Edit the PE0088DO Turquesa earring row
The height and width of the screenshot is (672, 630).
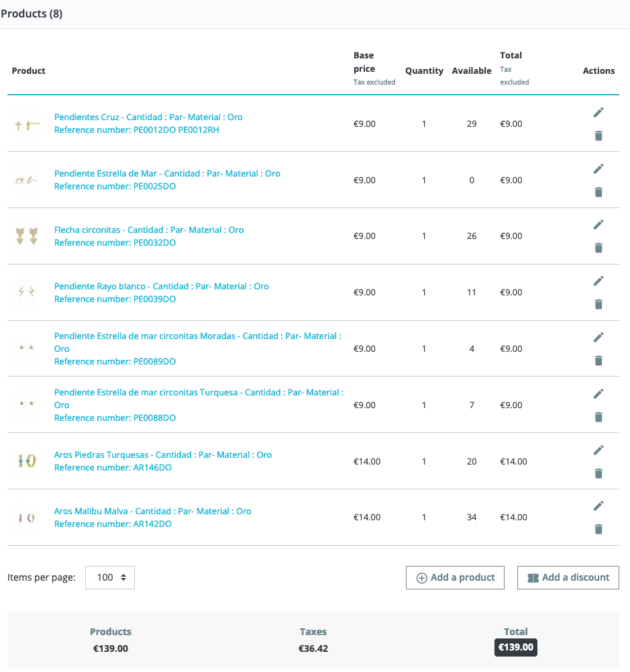[598, 394]
